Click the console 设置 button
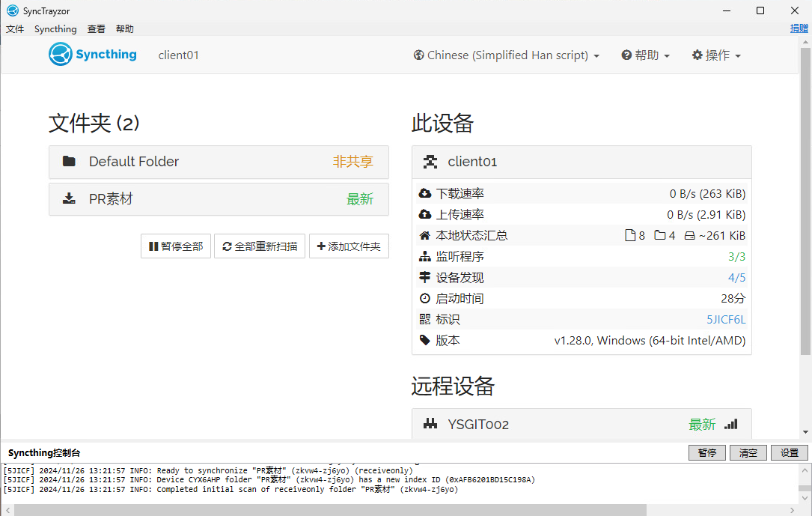Viewport: 812px width, 516px height. [x=790, y=453]
